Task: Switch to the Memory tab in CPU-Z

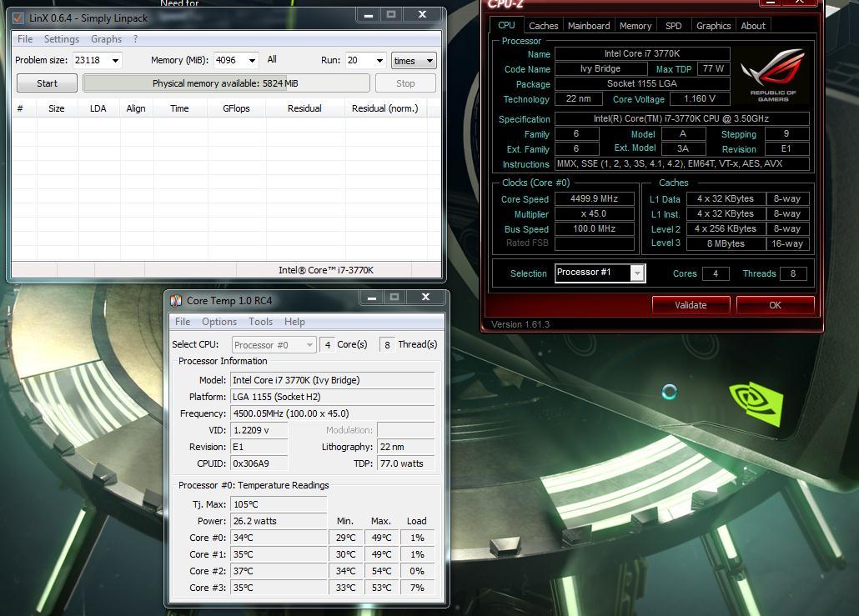Action: click(635, 26)
